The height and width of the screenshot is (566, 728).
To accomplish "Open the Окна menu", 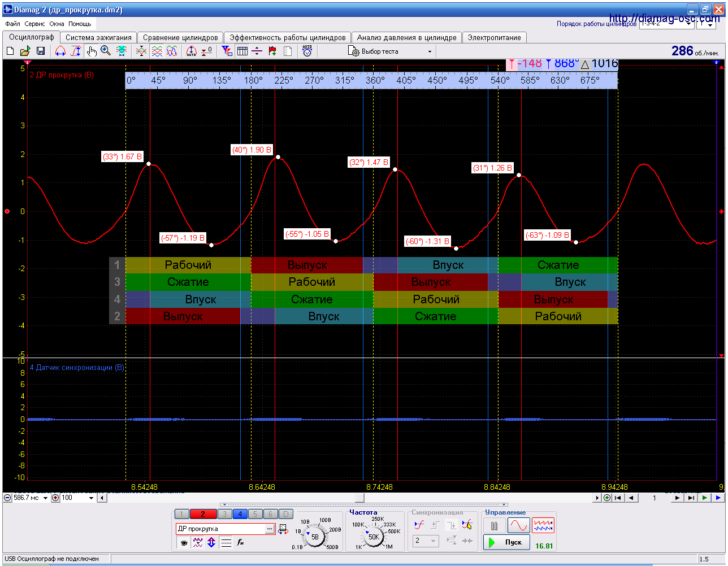I will click(x=57, y=24).
